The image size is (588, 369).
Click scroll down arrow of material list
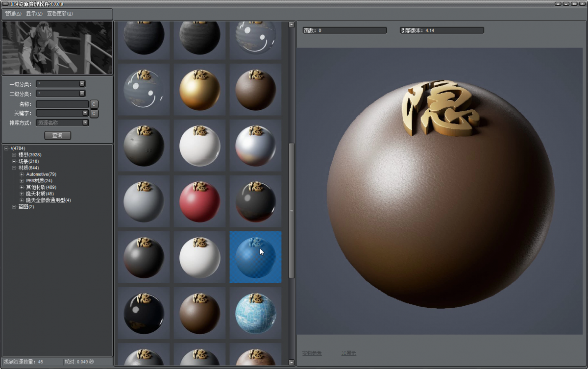[x=292, y=363]
